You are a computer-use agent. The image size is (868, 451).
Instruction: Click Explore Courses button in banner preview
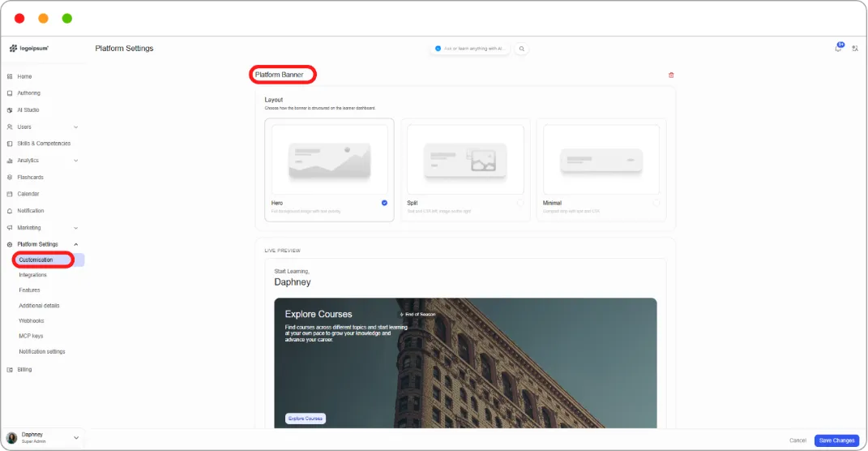pos(306,419)
